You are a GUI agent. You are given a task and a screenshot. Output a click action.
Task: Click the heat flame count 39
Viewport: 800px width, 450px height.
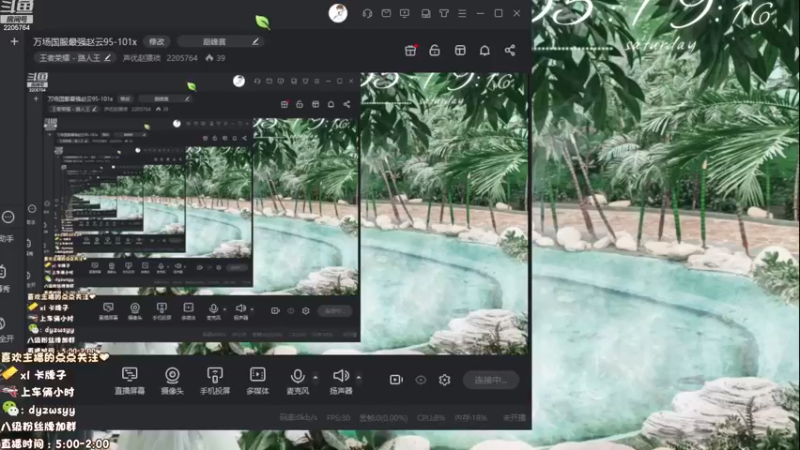pyautogui.click(x=215, y=58)
